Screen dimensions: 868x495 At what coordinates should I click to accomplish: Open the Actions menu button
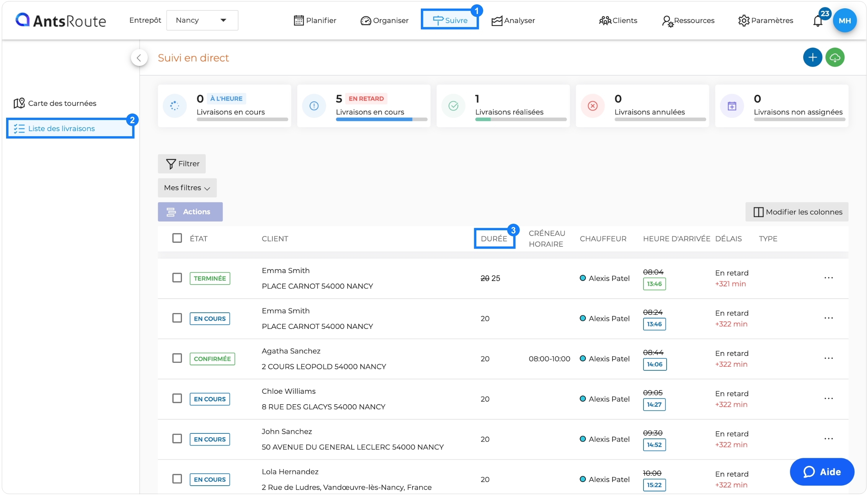[x=190, y=212]
